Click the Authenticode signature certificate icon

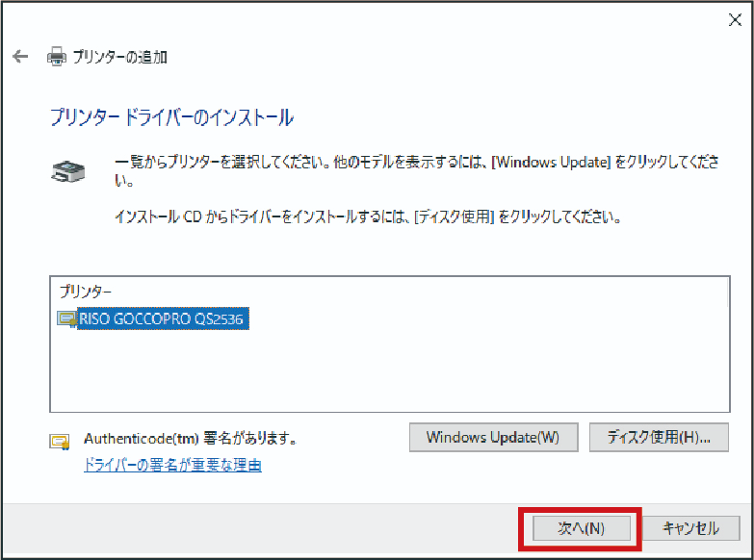[60, 442]
